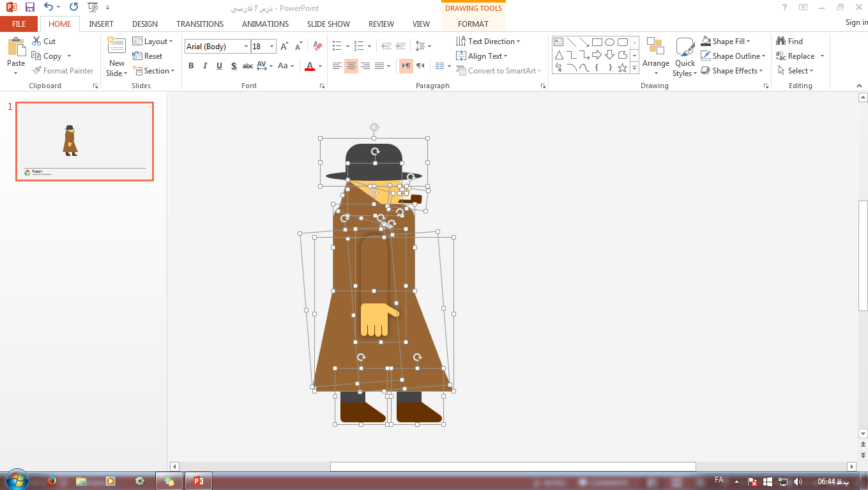The image size is (868, 490).
Task: Click the New Slide button
Action: (x=117, y=56)
